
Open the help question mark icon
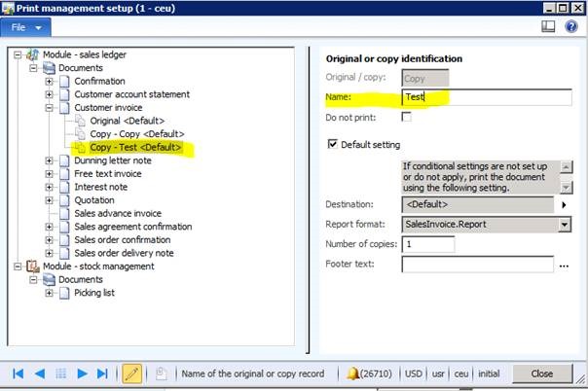click(571, 27)
